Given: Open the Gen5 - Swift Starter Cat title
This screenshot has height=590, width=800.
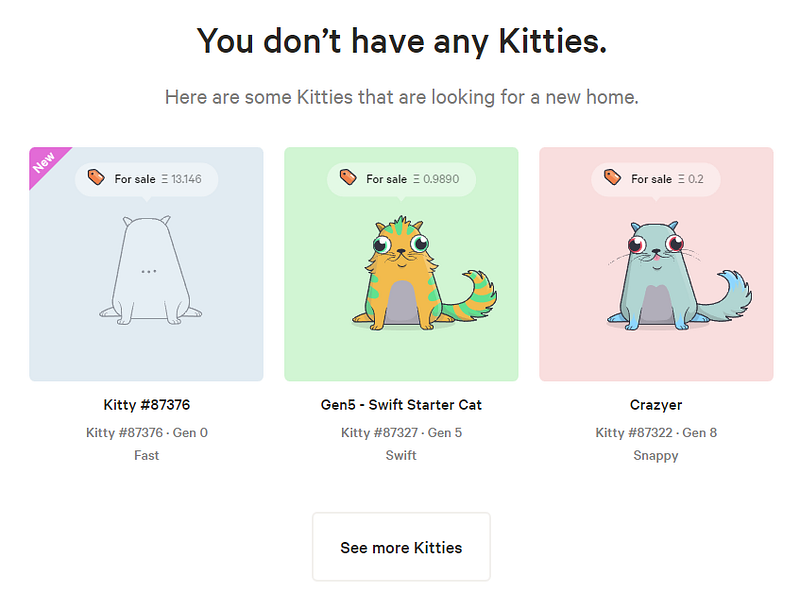Looking at the screenshot, I should pyautogui.click(x=401, y=405).
